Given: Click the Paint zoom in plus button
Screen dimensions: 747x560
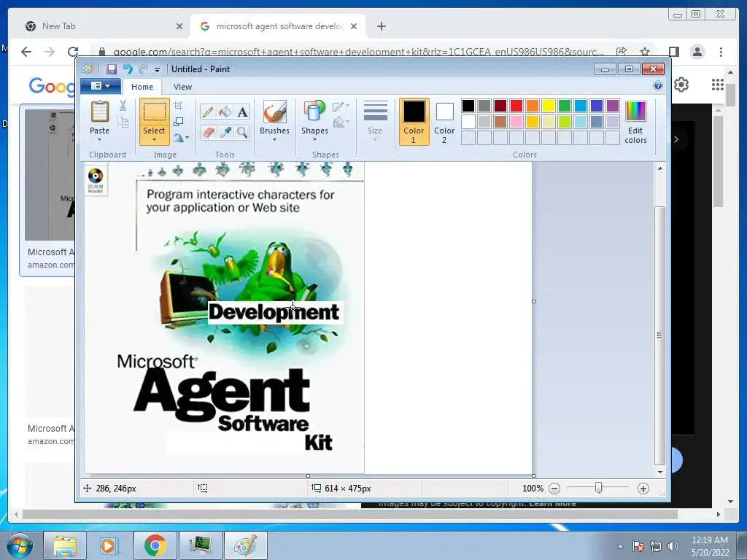Looking at the screenshot, I should 643,488.
